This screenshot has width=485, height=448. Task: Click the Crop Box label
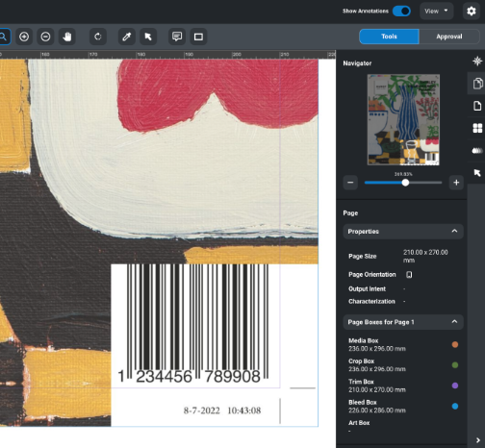361,361
